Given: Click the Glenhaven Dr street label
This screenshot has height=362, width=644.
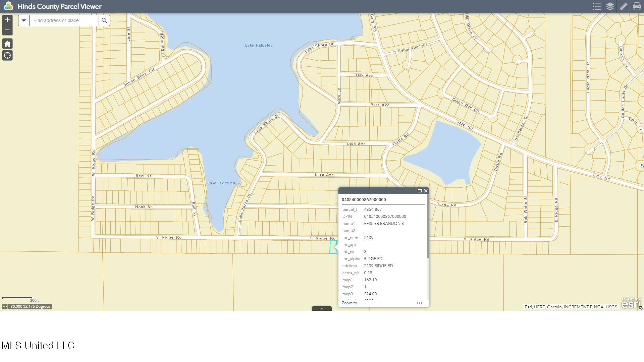Looking at the screenshot, I should 521,128.
